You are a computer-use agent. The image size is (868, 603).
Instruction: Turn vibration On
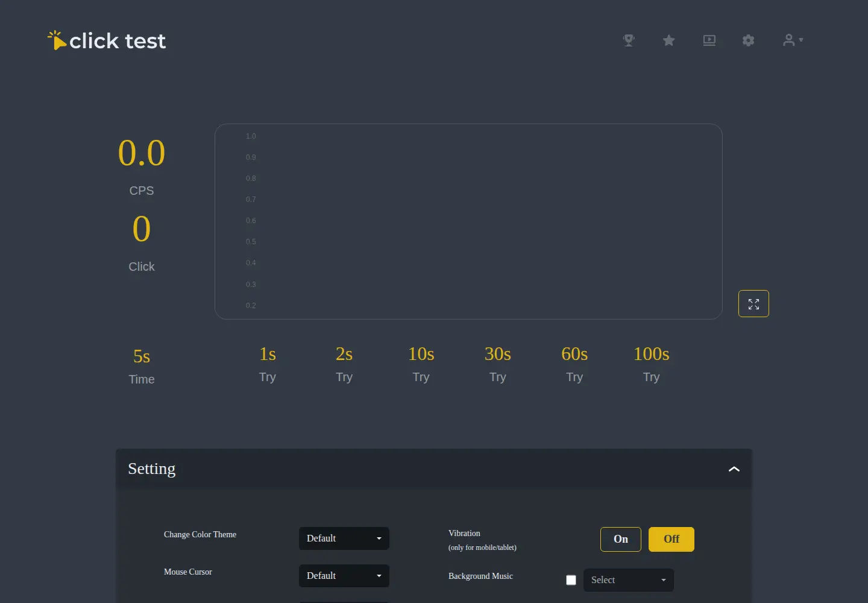click(x=621, y=539)
